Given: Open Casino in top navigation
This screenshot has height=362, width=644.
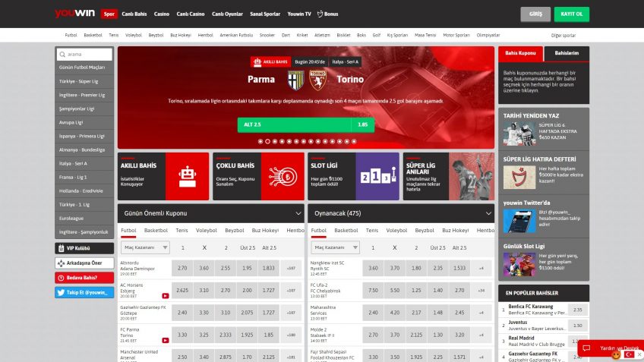Looking at the screenshot, I should pos(162,14).
